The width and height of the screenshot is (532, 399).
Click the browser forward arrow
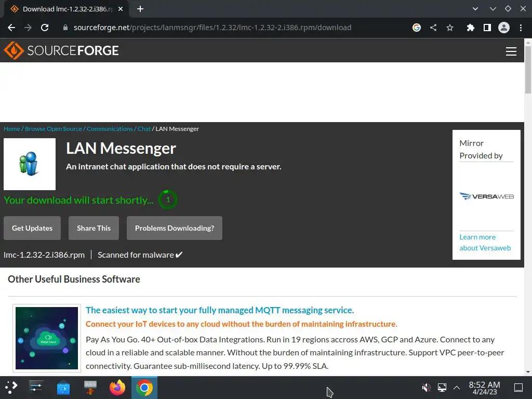pos(28,28)
